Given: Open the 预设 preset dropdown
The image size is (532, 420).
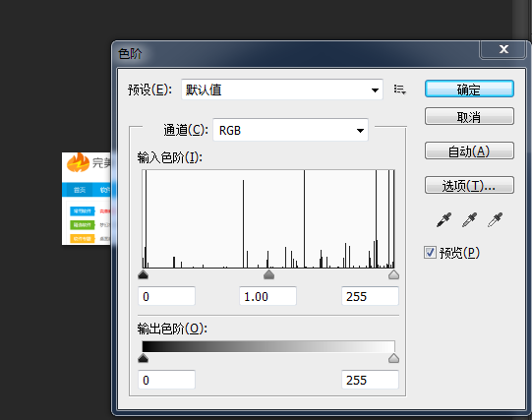Looking at the screenshot, I should tap(282, 90).
